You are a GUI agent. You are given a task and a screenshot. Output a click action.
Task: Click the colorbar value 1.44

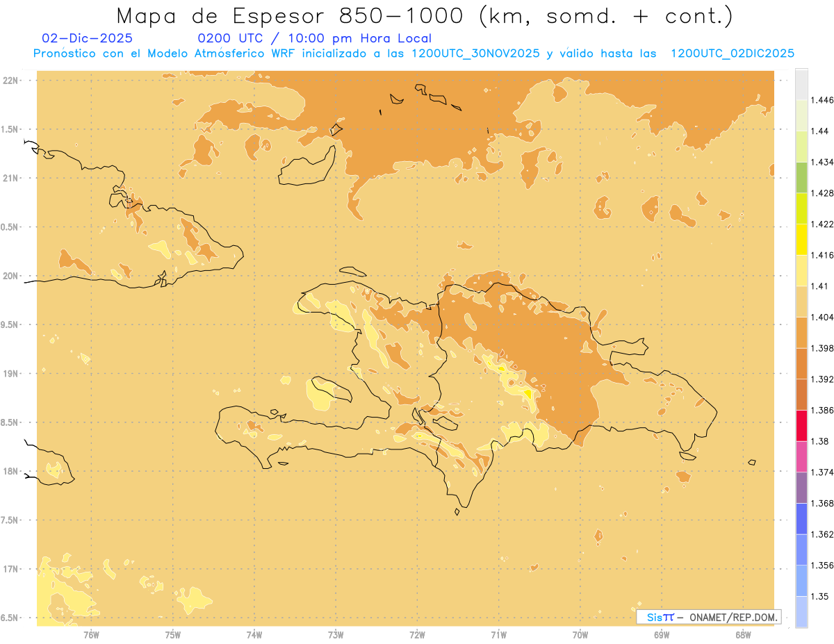coord(819,131)
